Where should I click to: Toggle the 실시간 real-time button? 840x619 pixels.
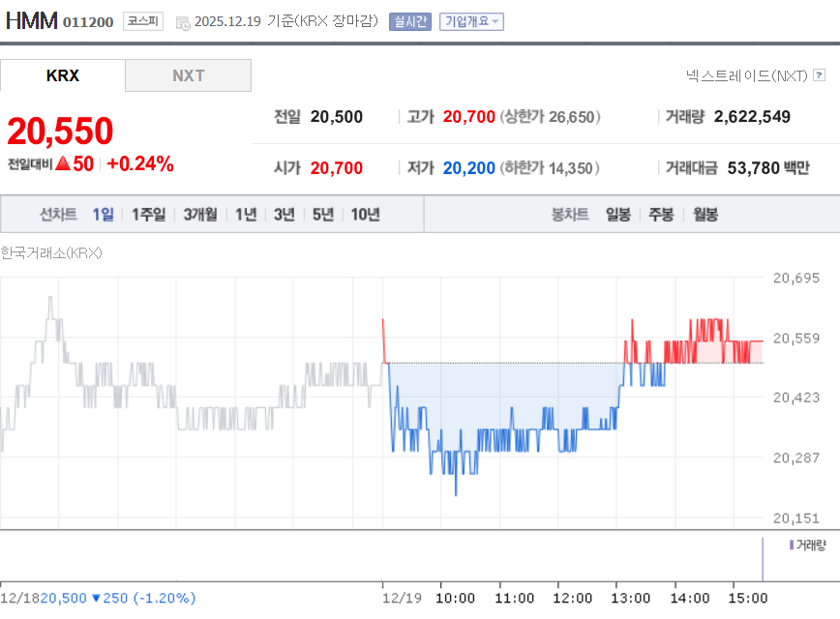coord(410,21)
